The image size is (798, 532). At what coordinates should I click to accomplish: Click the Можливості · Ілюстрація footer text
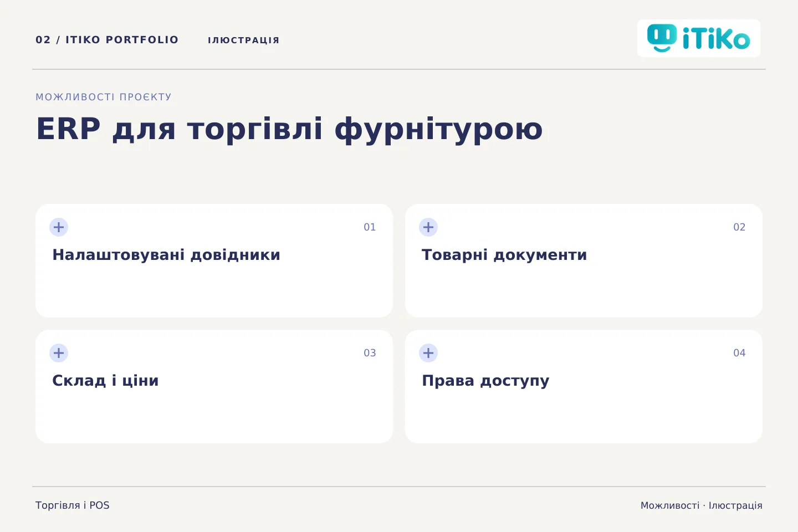[x=702, y=505]
